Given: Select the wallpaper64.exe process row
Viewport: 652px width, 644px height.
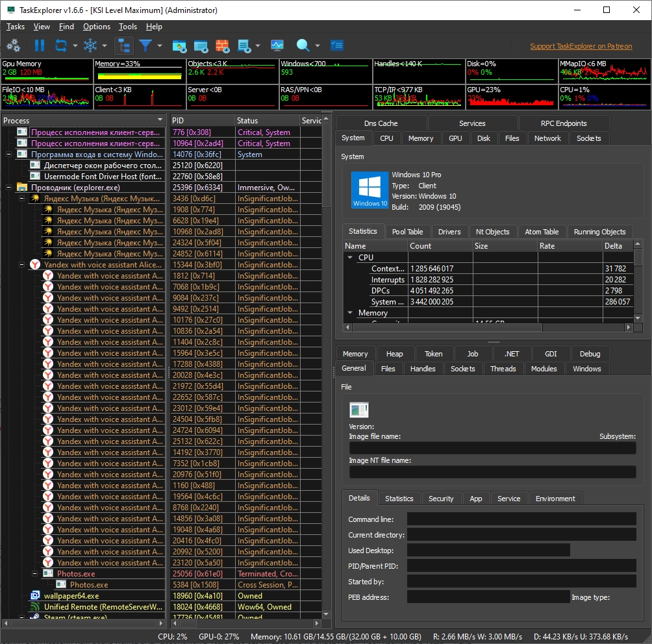Looking at the screenshot, I should click(71, 596).
